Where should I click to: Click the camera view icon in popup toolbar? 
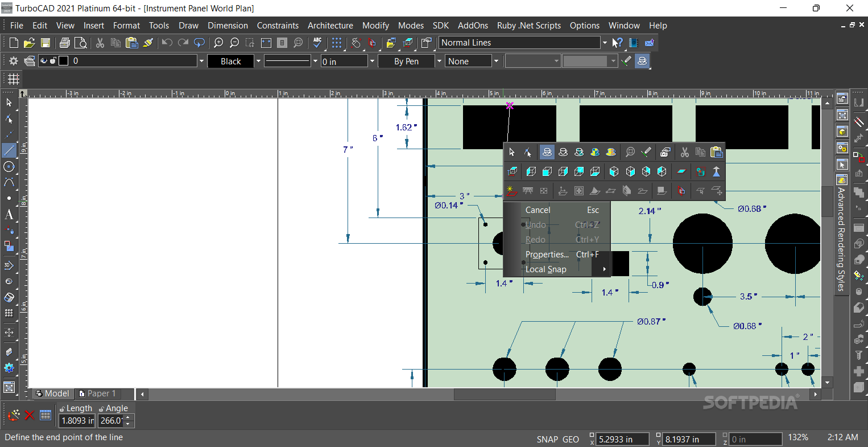pyautogui.click(x=665, y=152)
